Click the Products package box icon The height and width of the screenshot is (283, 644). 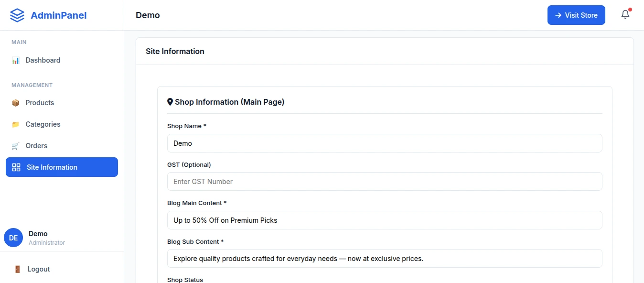point(16,103)
